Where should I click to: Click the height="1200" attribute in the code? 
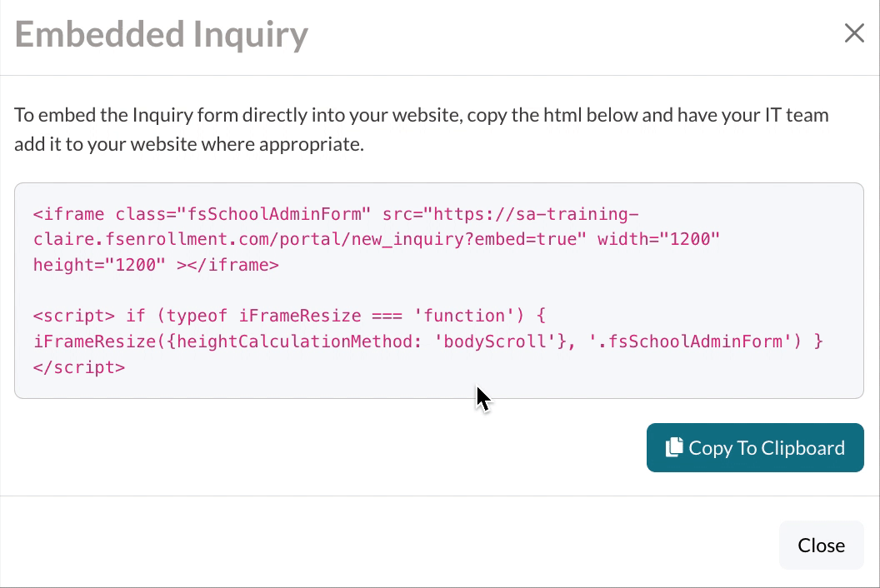99,266
